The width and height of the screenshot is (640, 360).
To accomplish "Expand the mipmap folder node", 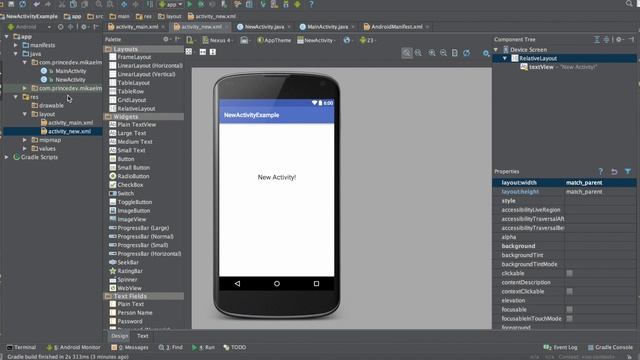I will tap(24, 140).
